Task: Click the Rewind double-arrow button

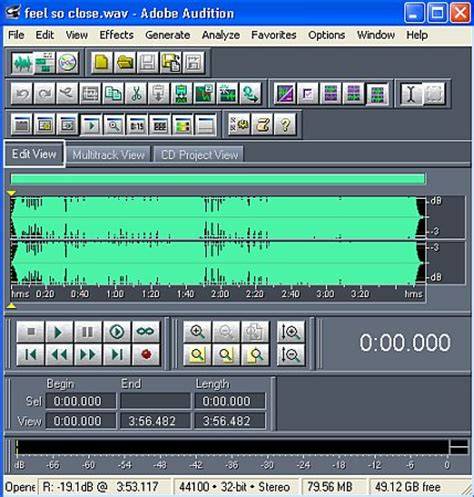Action: pos(59,355)
